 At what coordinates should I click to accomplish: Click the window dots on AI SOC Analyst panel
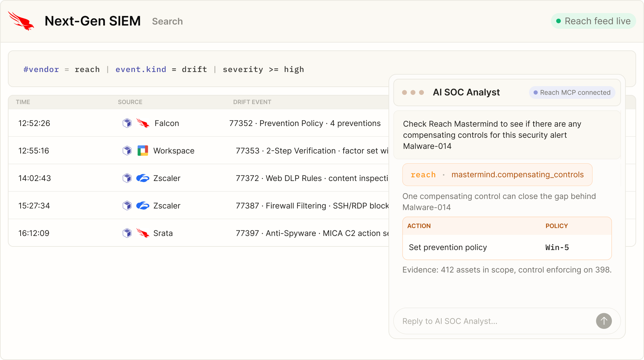point(413,93)
